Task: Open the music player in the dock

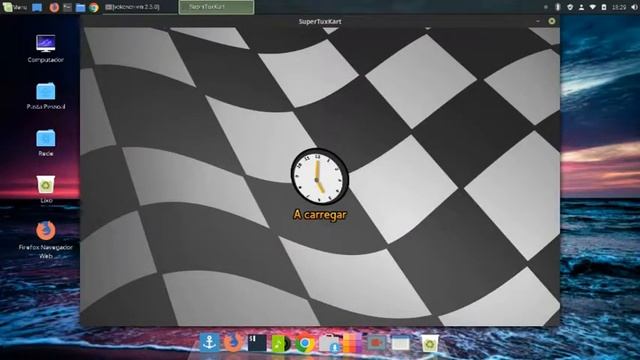Action: [281, 343]
